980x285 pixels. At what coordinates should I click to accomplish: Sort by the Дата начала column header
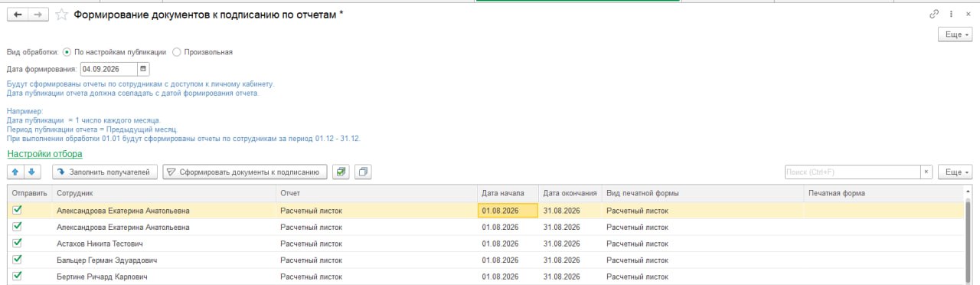pyautogui.click(x=508, y=193)
